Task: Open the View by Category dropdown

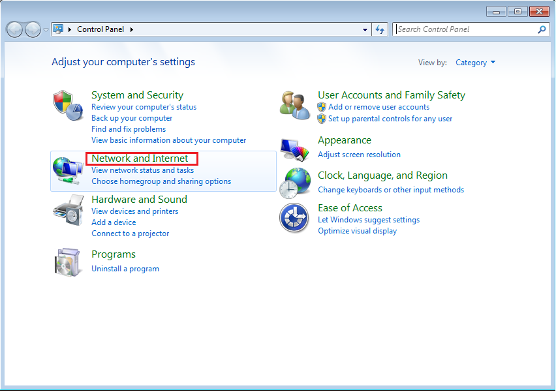Action: [475, 62]
